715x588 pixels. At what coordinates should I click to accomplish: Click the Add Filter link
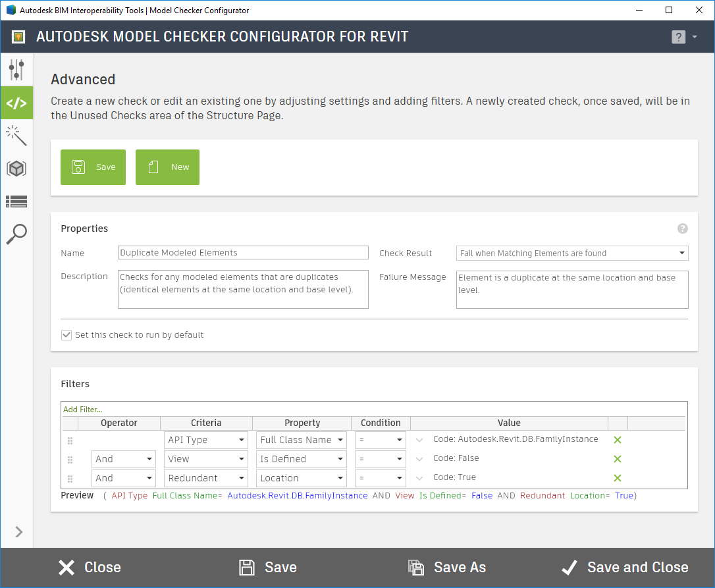point(82,409)
